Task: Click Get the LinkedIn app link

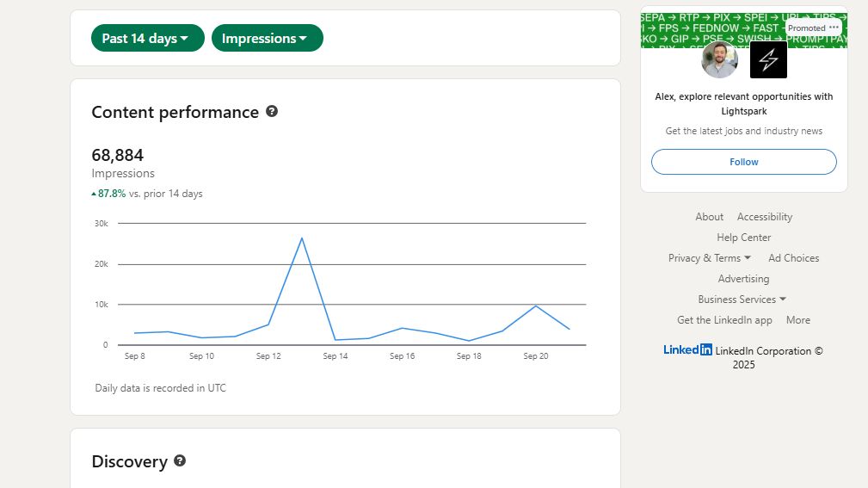Action: click(724, 320)
